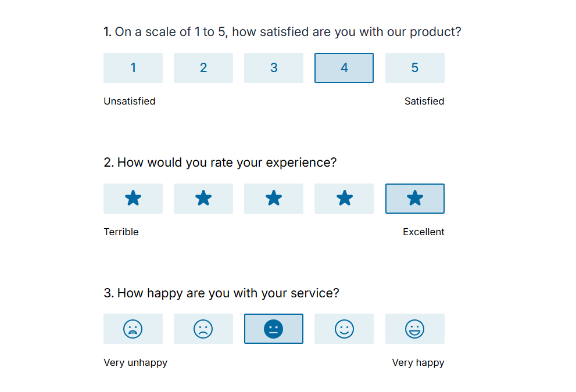Image resolution: width=576 pixels, height=392 pixels.
Task: Choose the fourth star rating
Action: (x=344, y=199)
